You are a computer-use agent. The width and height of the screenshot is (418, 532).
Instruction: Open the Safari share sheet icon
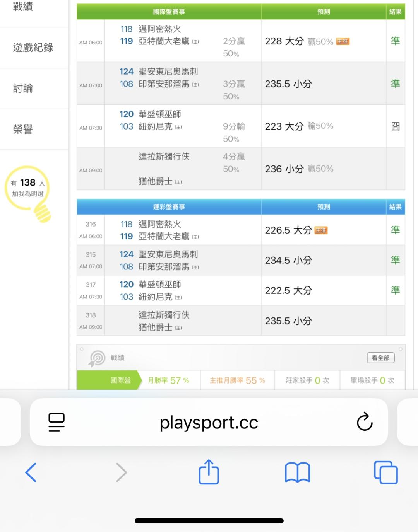coord(209,472)
